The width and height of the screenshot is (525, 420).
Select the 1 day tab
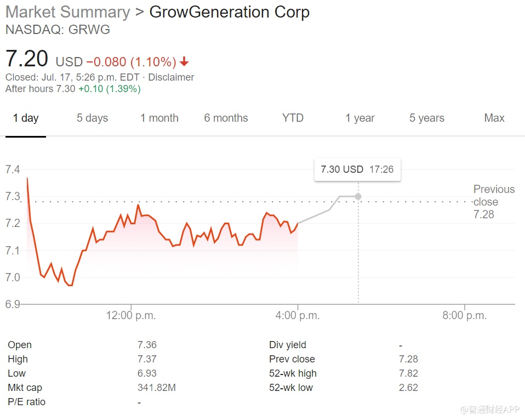(26, 118)
